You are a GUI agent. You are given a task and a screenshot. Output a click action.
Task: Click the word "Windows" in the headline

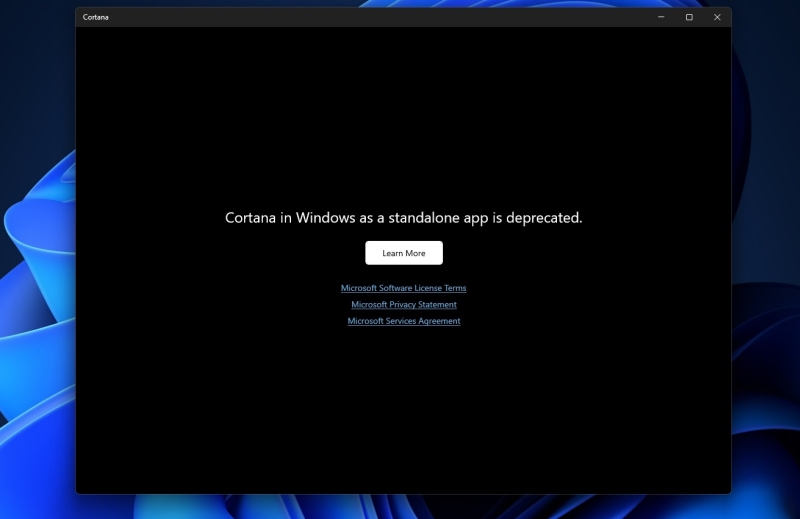point(326,217)
